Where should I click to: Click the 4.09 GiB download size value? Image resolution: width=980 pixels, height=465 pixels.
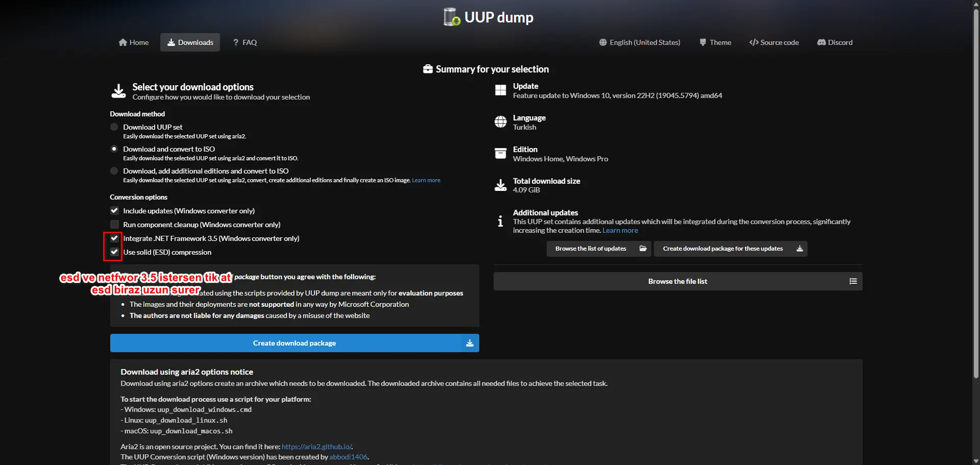pos(526,190)
